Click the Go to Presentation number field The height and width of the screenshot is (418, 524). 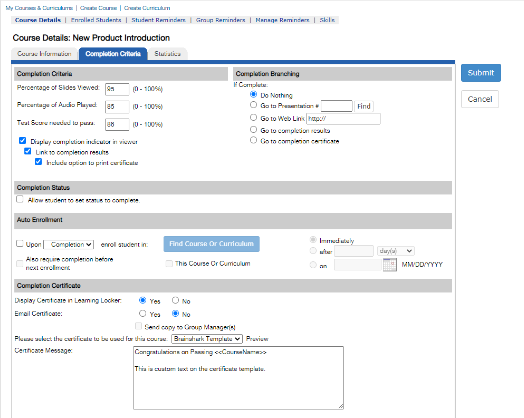point(337,106)
